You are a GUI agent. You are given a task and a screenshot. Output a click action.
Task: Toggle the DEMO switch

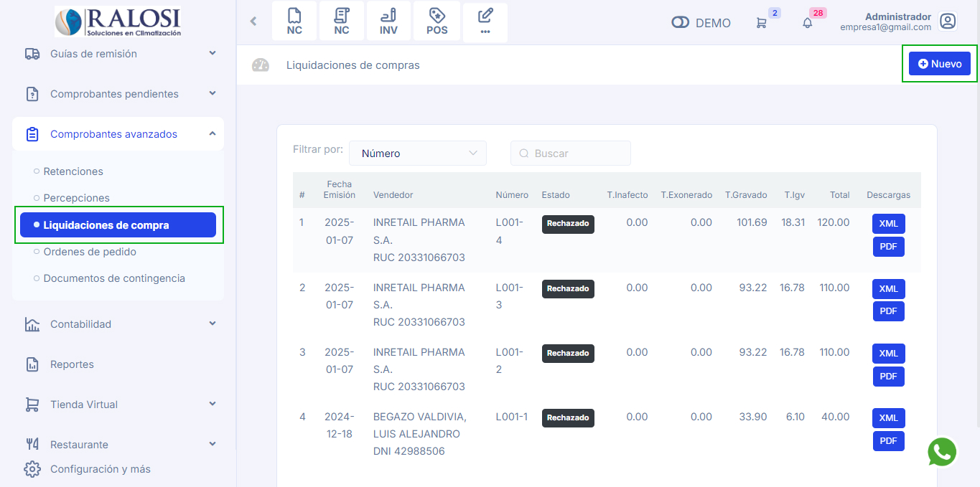[x=680, y=23]
